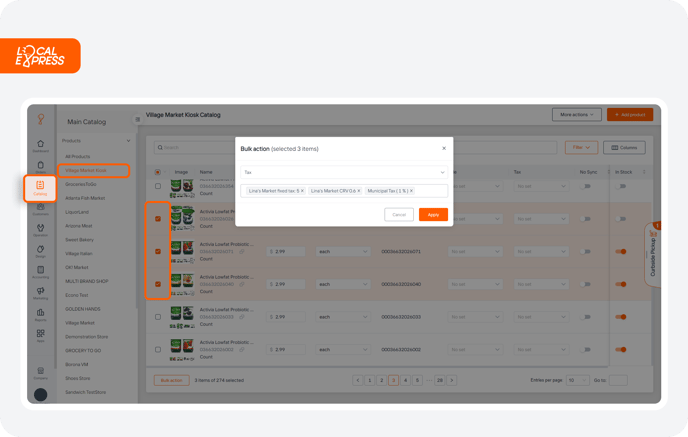
Task: Open the More actions dropdown
Action: click(x=577, y=115)
